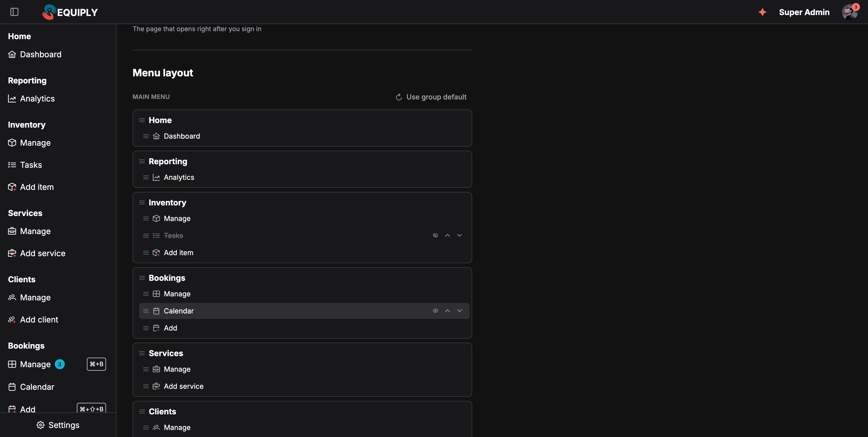Hide the Calendar menu item with eye icon
The height and width of the screenshot is (437, 868).
pyautogui.click(x=435, y=311)
